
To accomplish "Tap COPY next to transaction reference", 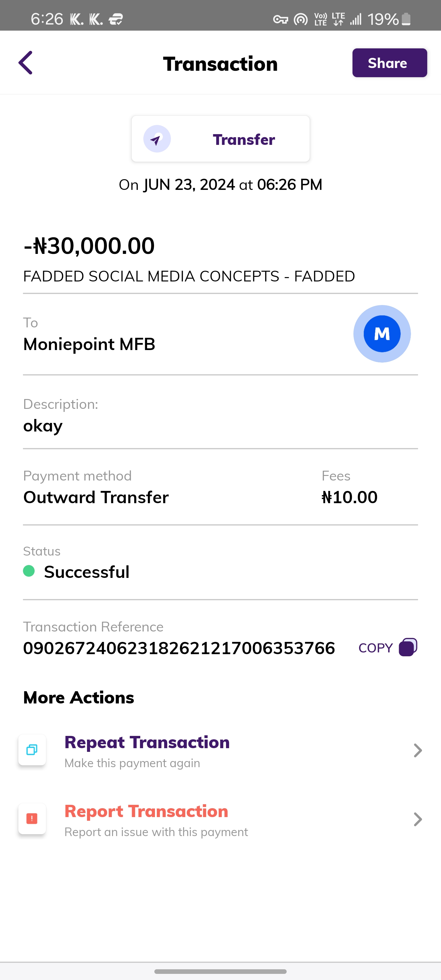I will [x=375, y=648].
